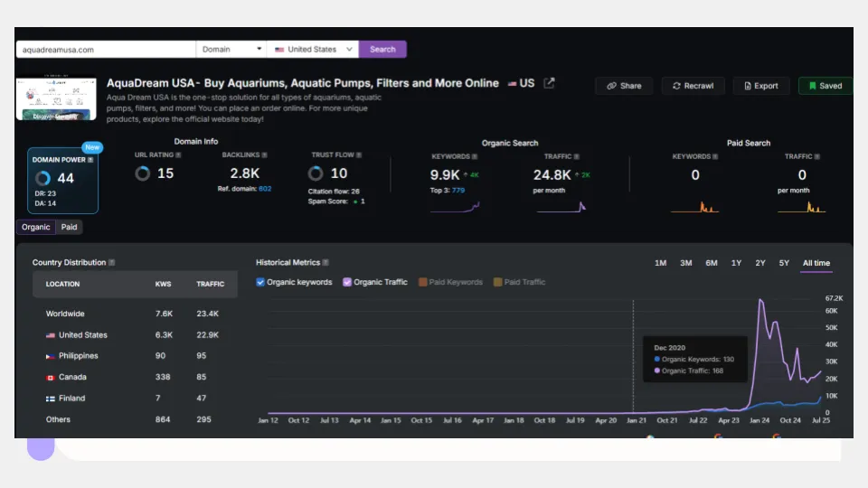This screenshot has width=868, height=488.
Task: Click the Domain Power ring gauge
Action: pos(42,178)
